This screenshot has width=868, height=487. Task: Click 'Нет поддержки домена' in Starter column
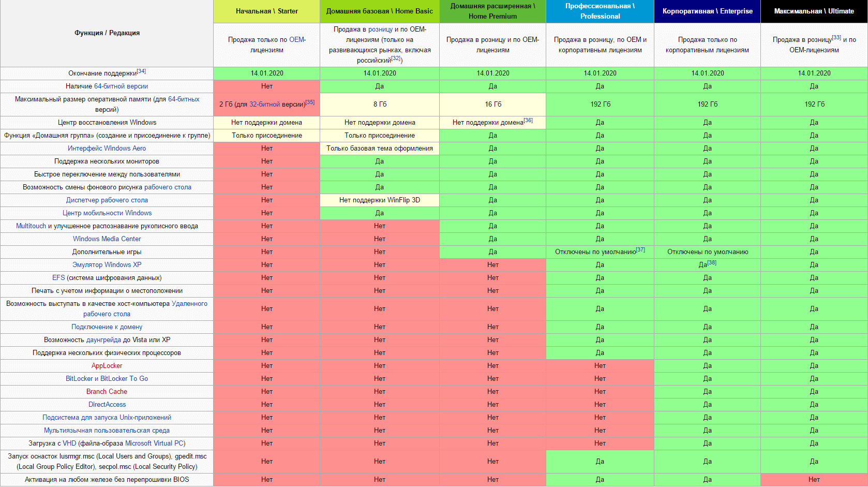point(267,122)
